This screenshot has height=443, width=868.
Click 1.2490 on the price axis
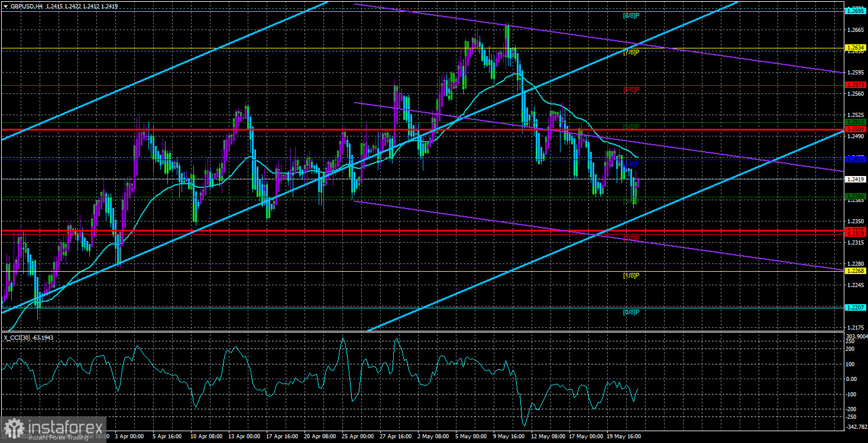pyautogui.click(x=856, y=136)
